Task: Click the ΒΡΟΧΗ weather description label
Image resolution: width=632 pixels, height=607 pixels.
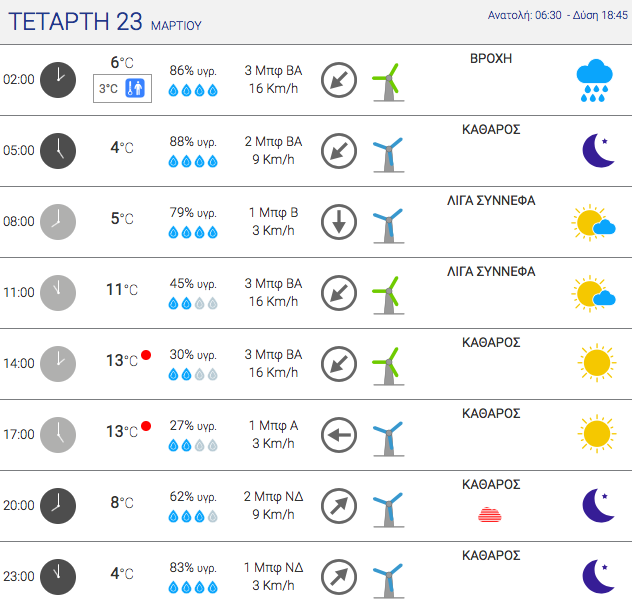Action: click(x=491, y=58)
